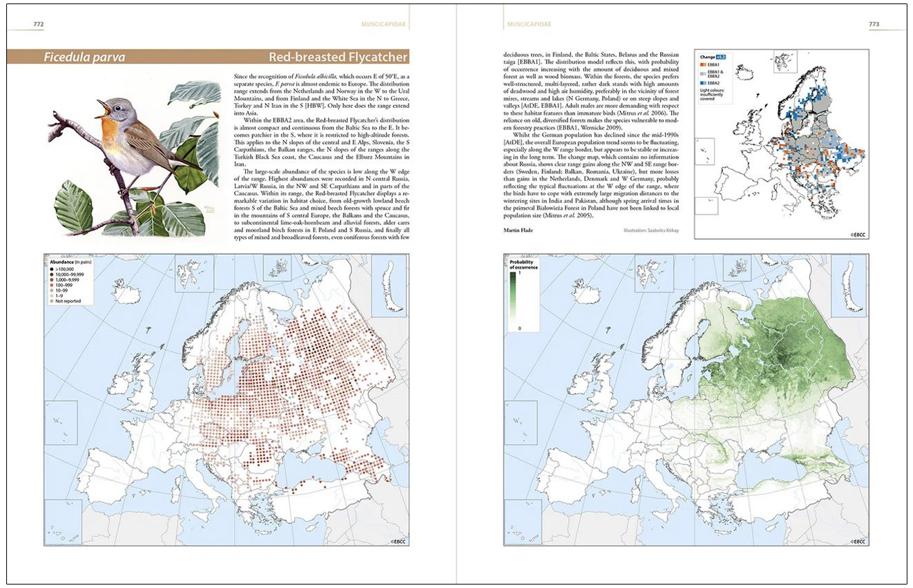Click page number 773

click(x=874, y=24)
